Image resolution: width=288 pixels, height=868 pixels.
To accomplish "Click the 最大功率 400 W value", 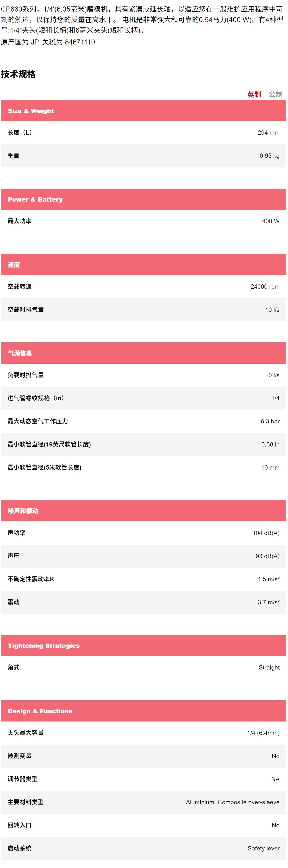I will click(270, 221).
